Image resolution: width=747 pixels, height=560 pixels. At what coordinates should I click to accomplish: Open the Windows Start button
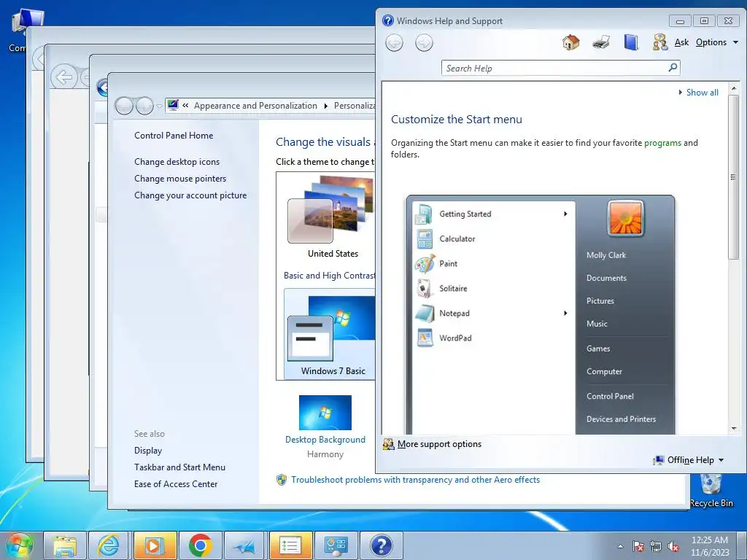point(18,545)
